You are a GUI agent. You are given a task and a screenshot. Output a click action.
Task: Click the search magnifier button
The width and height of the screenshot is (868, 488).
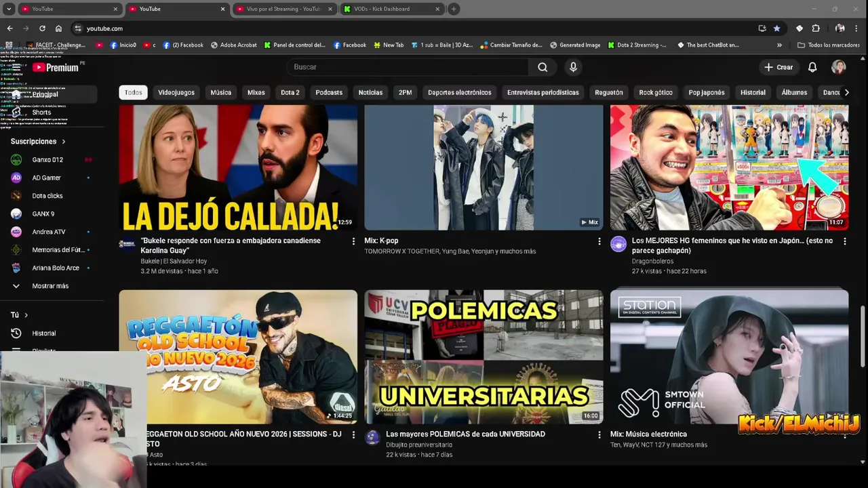(542, 67)
